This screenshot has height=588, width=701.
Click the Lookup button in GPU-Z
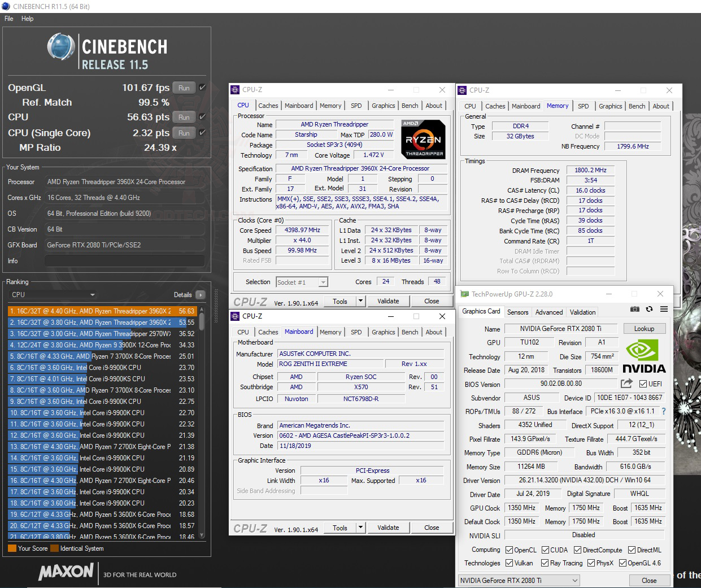click(644, 328)
